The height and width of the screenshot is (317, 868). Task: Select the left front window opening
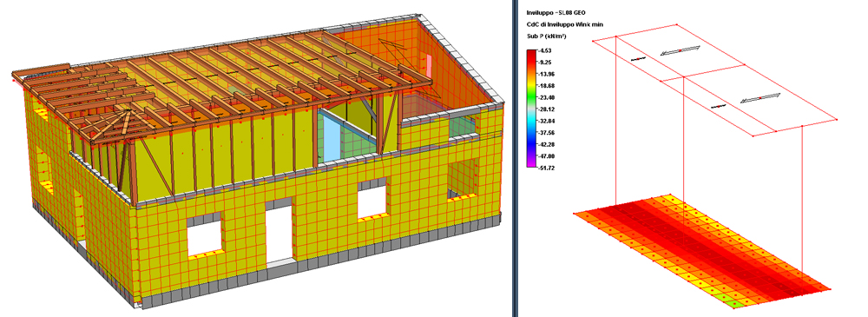tap(204, 235)
